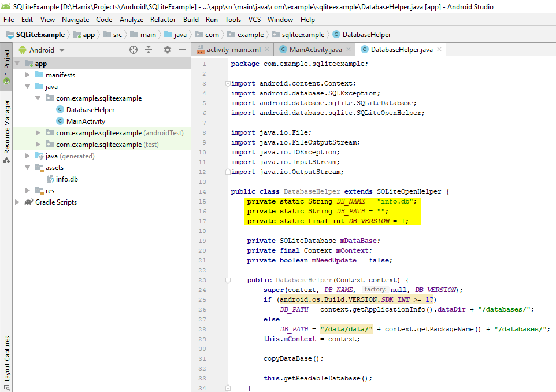This screenshot has height=392, width=556.
Task: Expand the manifests folder
Action: 28,75
